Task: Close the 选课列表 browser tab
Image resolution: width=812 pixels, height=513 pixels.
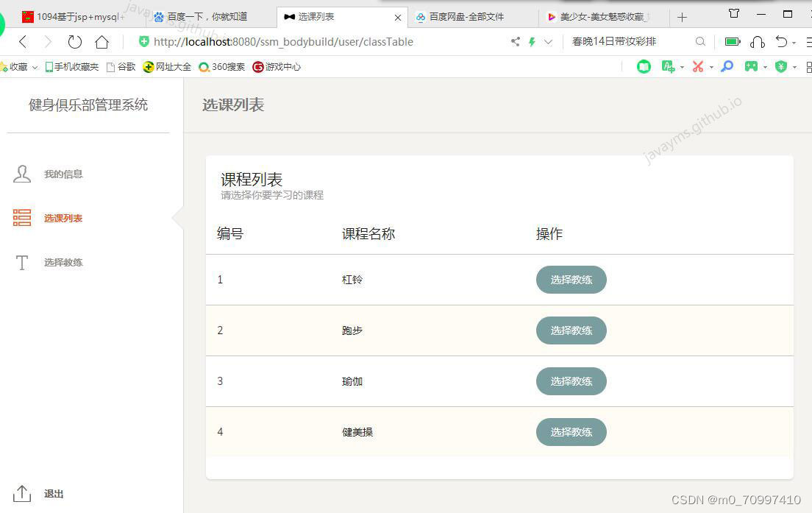Action: click(398, 18)
